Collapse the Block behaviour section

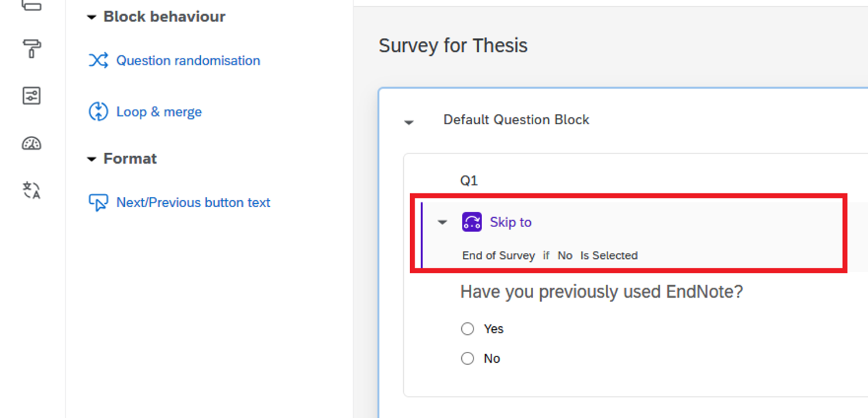click(x=91, y=17)
